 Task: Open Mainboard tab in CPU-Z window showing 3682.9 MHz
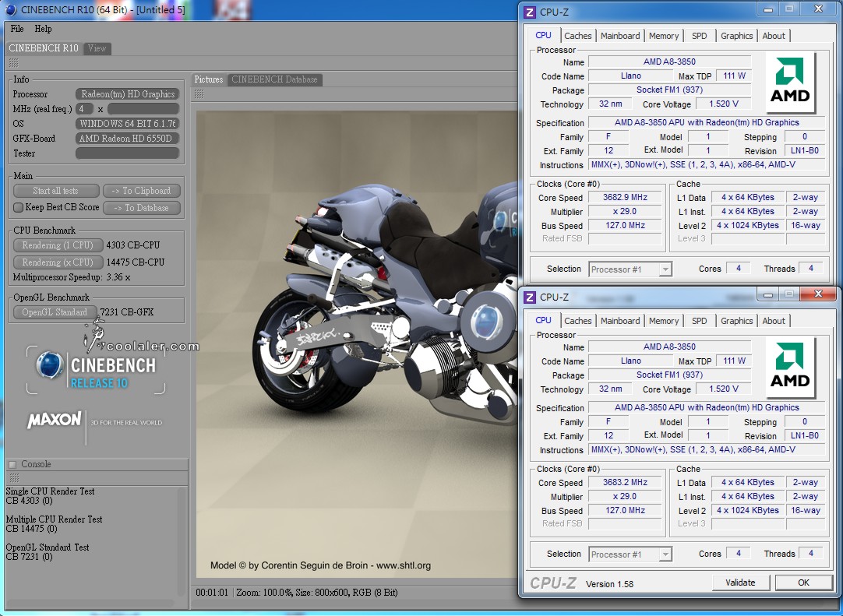[x=620, y=36]
